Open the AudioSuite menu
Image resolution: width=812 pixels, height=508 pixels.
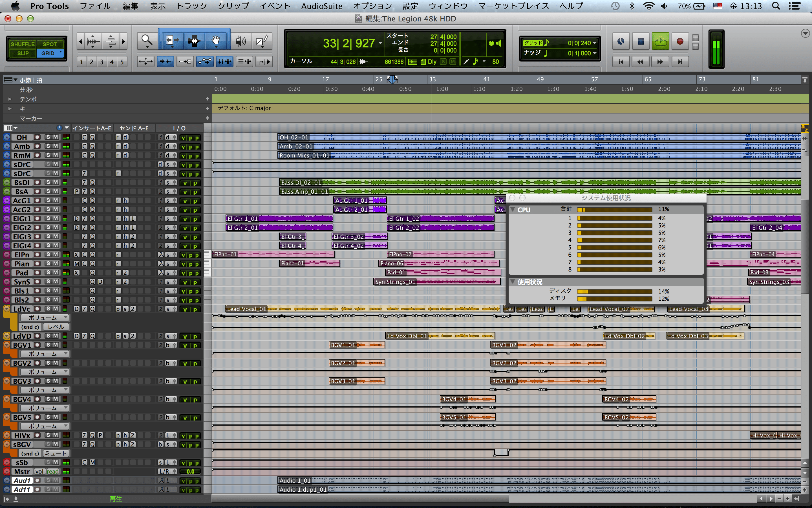321,6
